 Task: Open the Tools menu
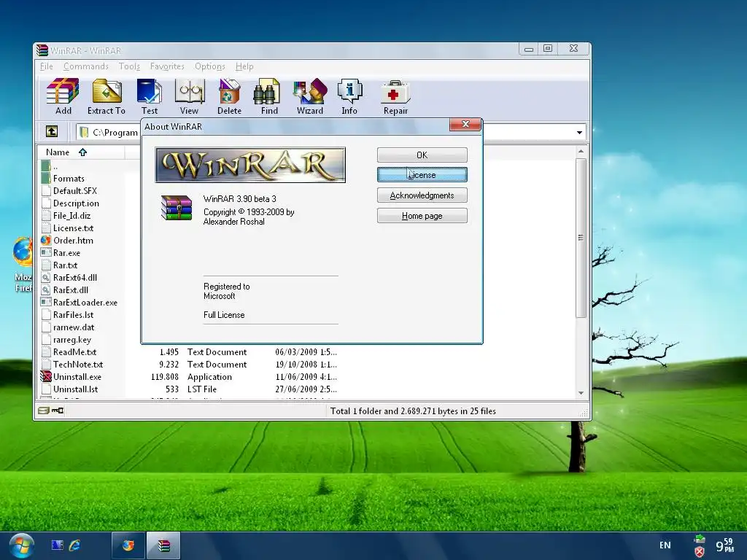[129, 66]
